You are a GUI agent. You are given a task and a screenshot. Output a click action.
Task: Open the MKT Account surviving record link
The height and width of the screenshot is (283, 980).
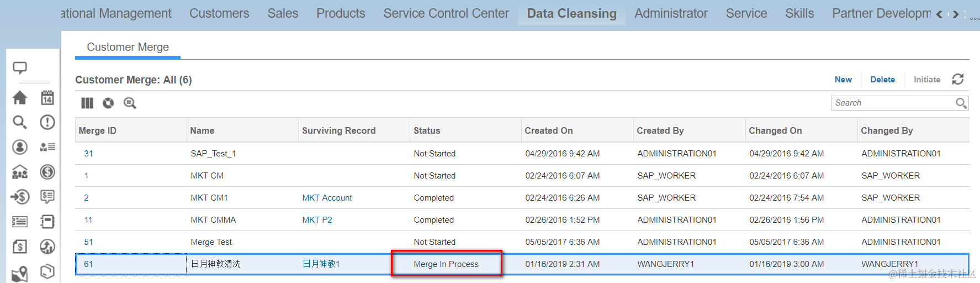327,198
